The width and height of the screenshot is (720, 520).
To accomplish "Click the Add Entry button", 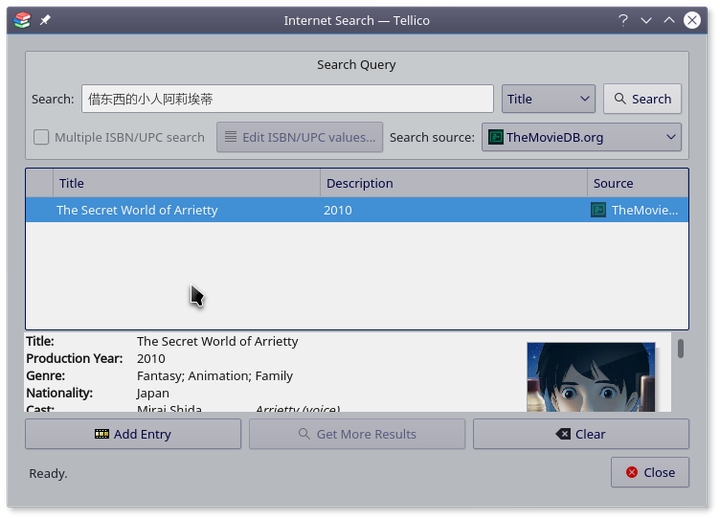I will [x=133, y=434].
